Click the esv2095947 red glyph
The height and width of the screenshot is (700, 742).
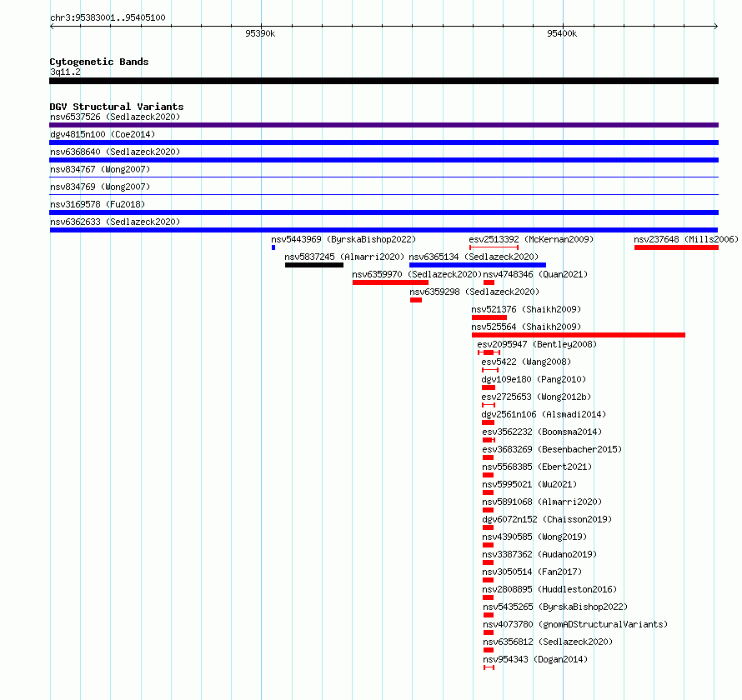coord(489,352)
